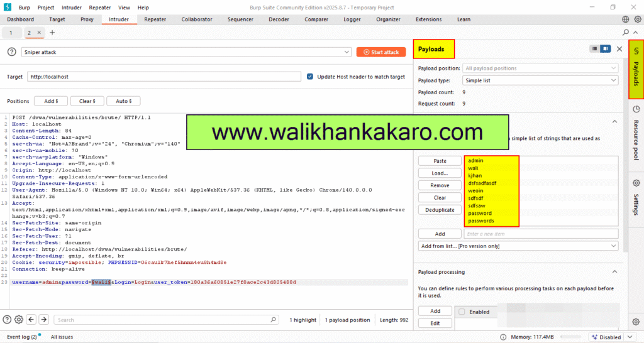Open the Help menu

coord(143,8)
